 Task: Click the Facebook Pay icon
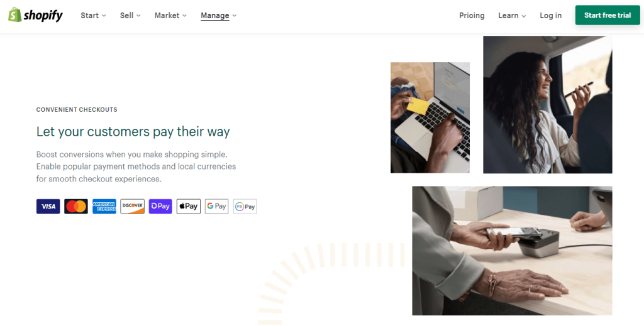click(x=245, y=206)
